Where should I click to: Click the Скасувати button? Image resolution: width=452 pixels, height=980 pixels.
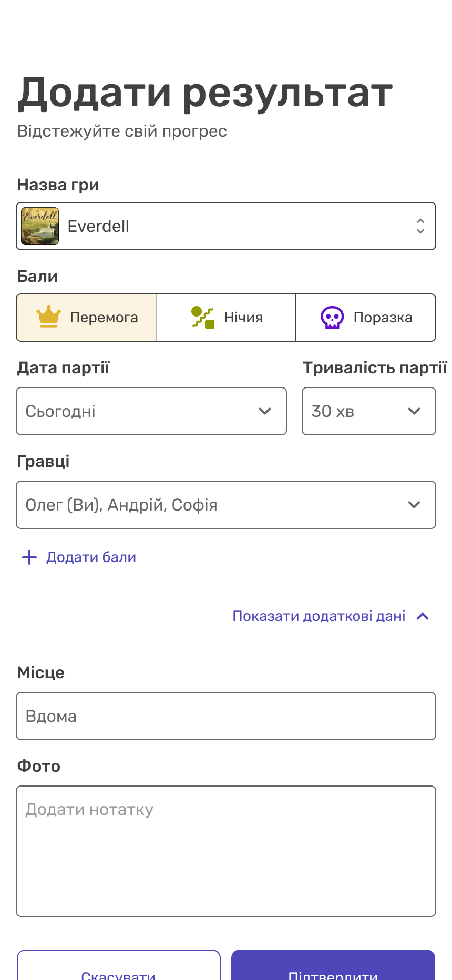pyautogui.click(x=119, y=965)
